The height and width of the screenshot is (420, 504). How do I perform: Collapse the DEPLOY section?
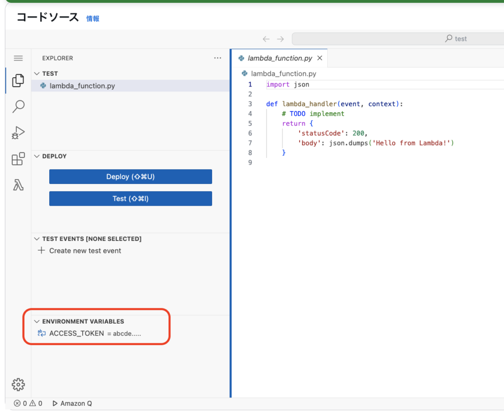pos(37,156)
